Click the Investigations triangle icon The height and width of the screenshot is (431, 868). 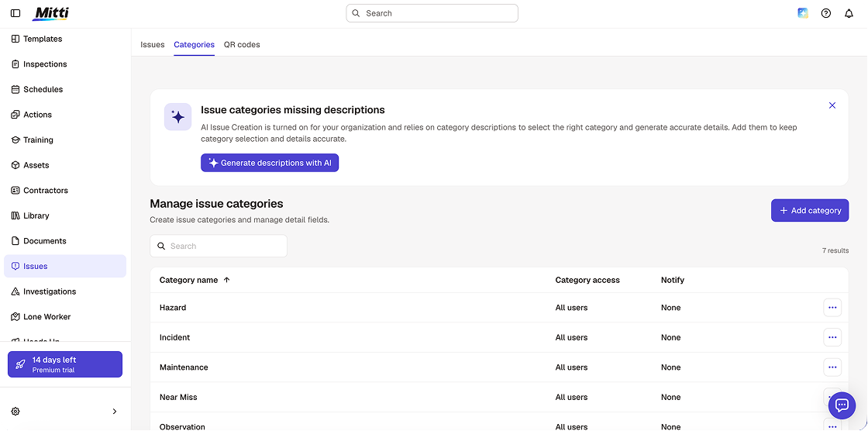pos(15,291)
